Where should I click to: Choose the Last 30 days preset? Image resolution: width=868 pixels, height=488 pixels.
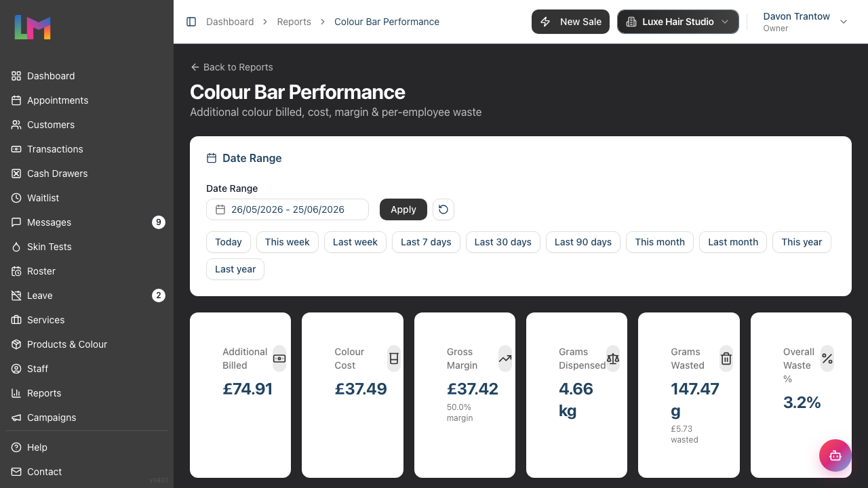[503, 242]
